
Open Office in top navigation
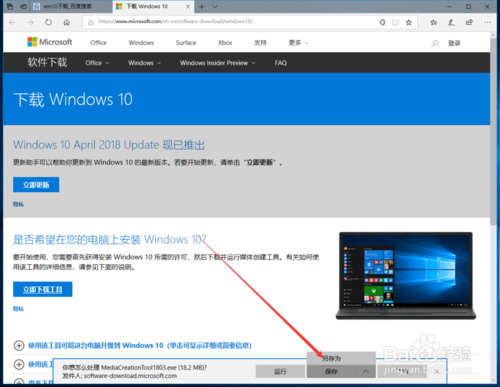98,43
